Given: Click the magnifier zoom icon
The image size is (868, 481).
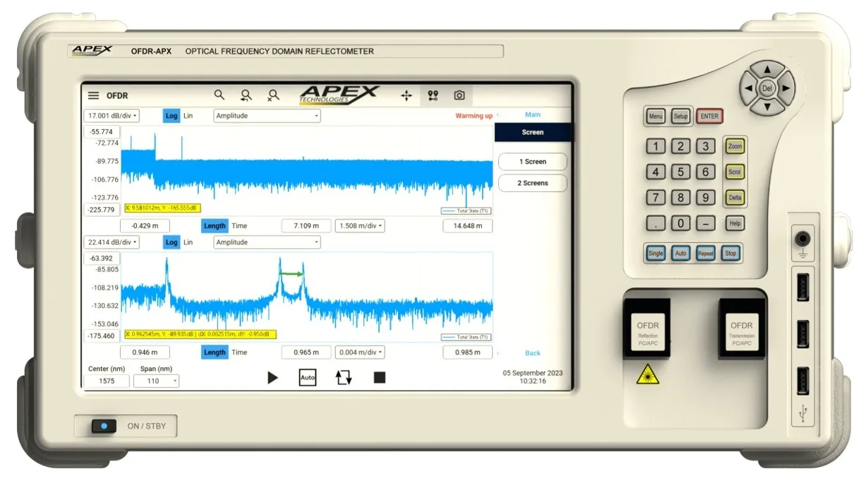Looking at the screenshot, I should pos(219,95).
